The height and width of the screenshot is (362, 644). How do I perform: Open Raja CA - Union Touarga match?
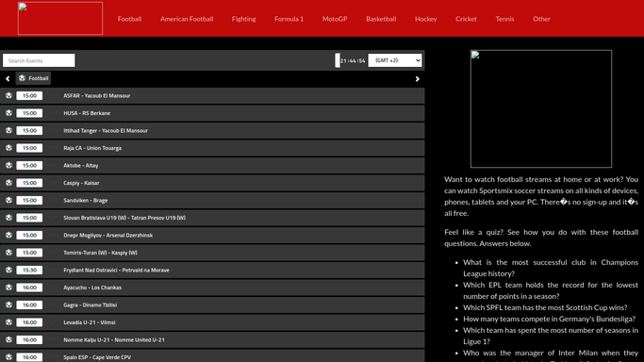92,148
